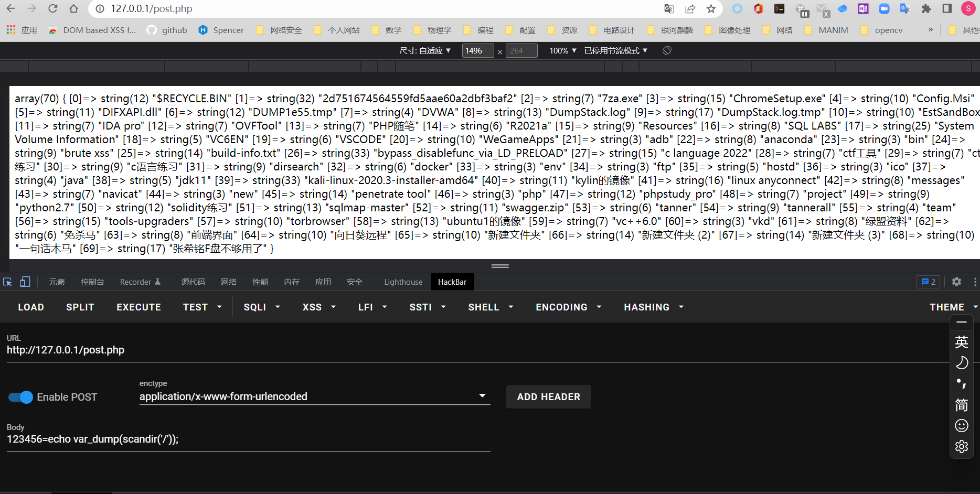Open the terminal extension icon
Viewport: 980px width, 494px height.
tap(779, 8)
